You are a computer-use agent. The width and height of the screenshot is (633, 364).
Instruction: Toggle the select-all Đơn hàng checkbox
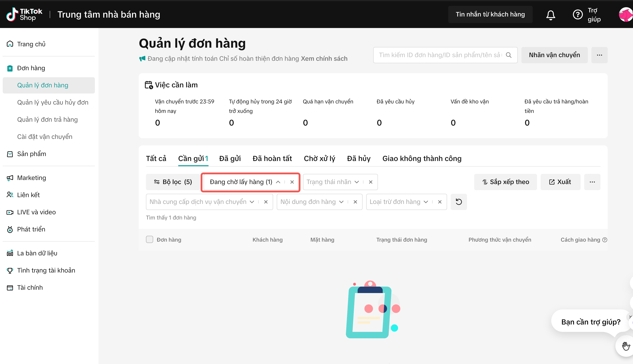point(149,240)
